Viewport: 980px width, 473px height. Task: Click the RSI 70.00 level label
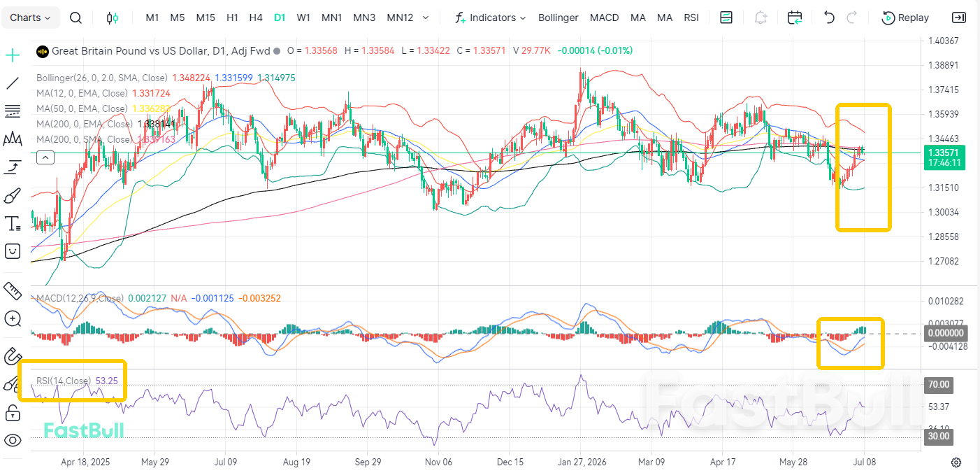[x=939, y=384]
